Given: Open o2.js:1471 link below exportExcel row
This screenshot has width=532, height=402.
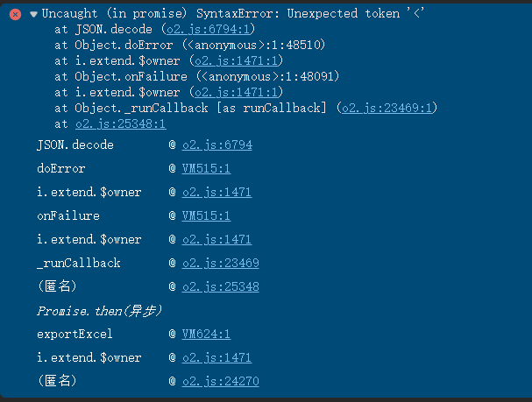Looking at the screenshot, I should point(216,357).
